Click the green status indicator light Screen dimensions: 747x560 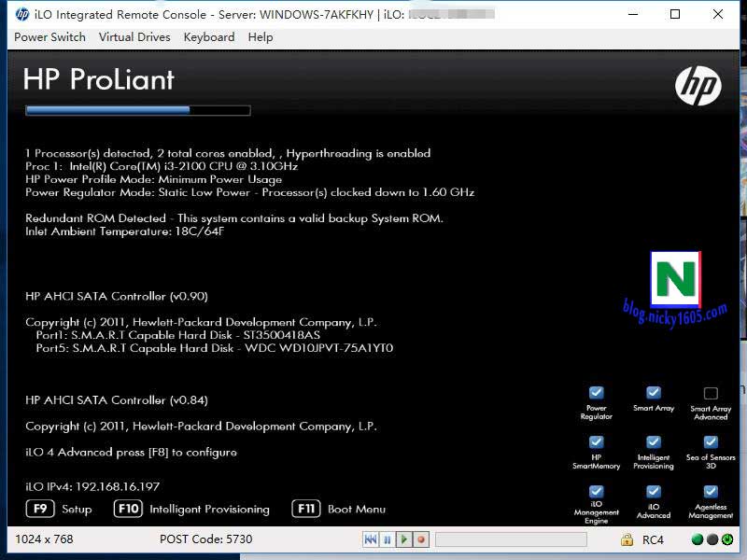point(697,539)
